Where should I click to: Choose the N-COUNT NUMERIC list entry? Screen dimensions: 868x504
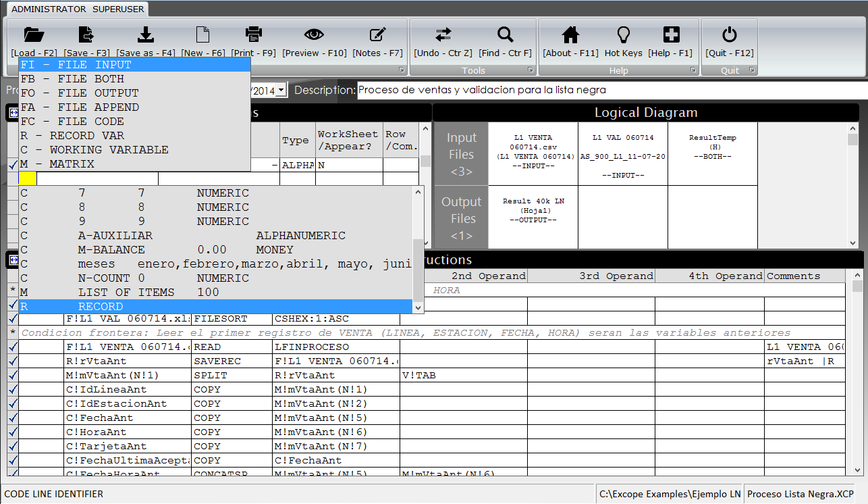tap(215, 278)
